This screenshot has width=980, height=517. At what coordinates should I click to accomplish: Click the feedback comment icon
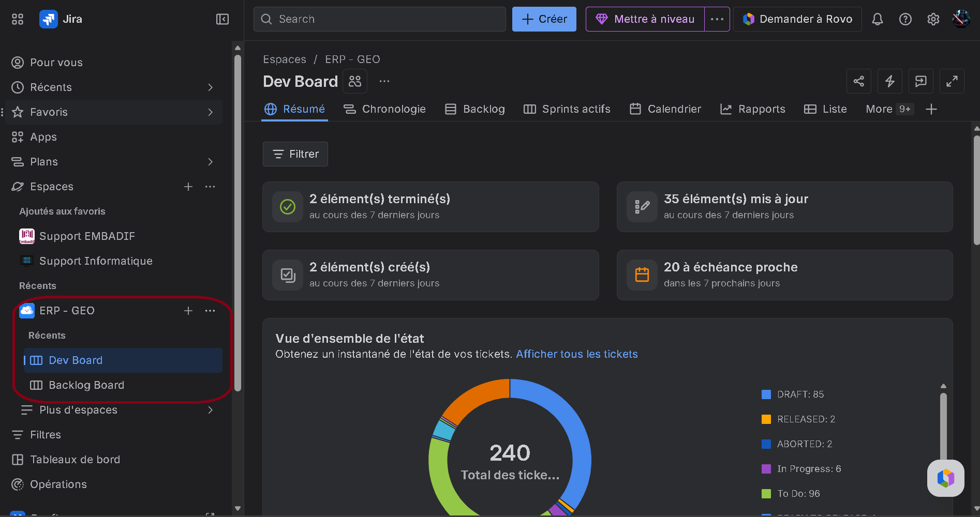coord(921,81)
